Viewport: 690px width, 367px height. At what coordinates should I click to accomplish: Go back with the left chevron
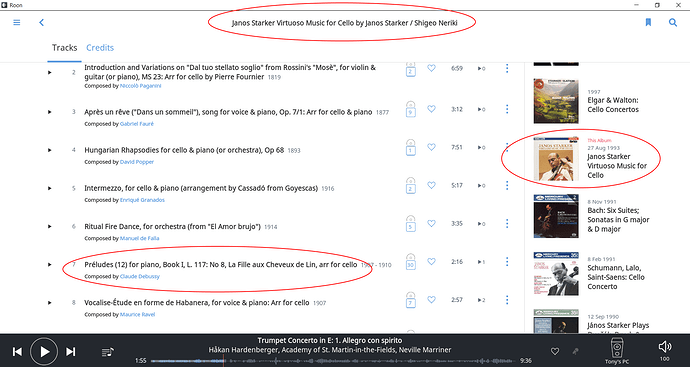coord(41,22)
